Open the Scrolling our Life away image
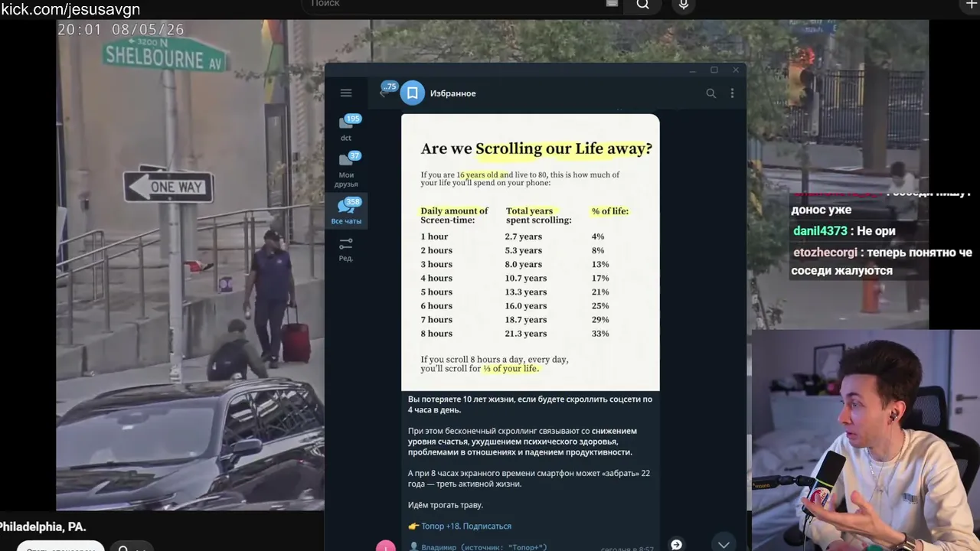 click(530, 253)
